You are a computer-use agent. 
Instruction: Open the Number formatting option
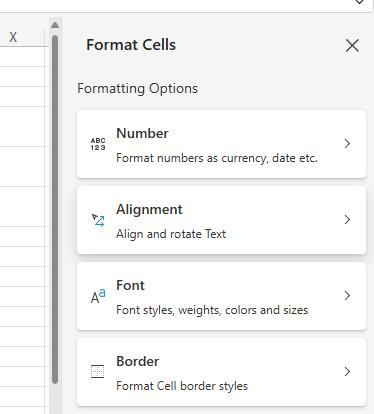pos(221,144)
